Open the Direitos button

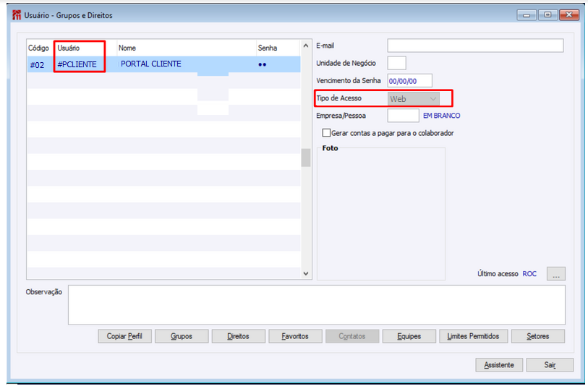click(x=238, y=336)
